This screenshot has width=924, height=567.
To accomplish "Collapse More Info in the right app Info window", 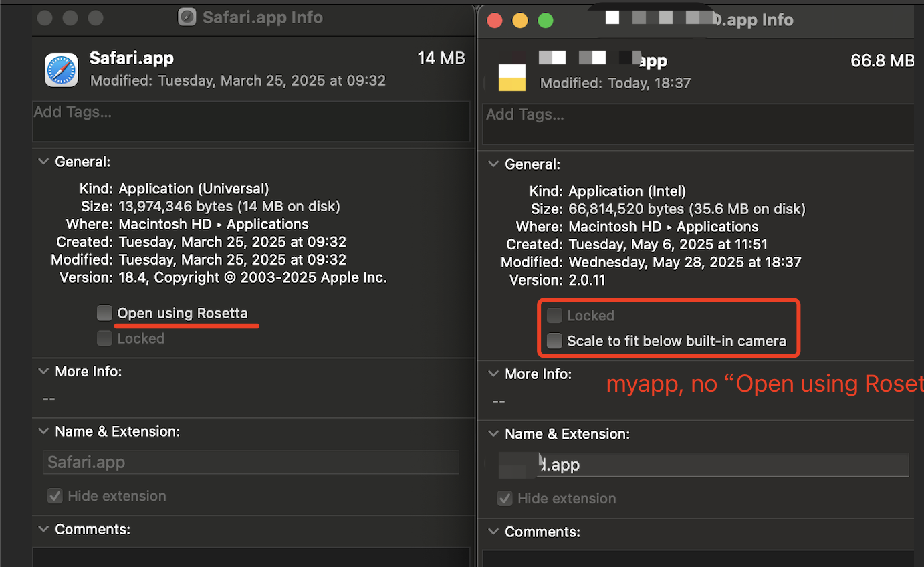I will [x=493, y=374].
